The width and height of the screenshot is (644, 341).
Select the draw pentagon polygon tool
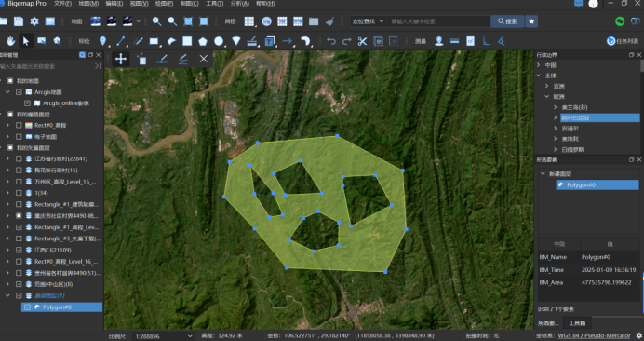click(203, 41)
